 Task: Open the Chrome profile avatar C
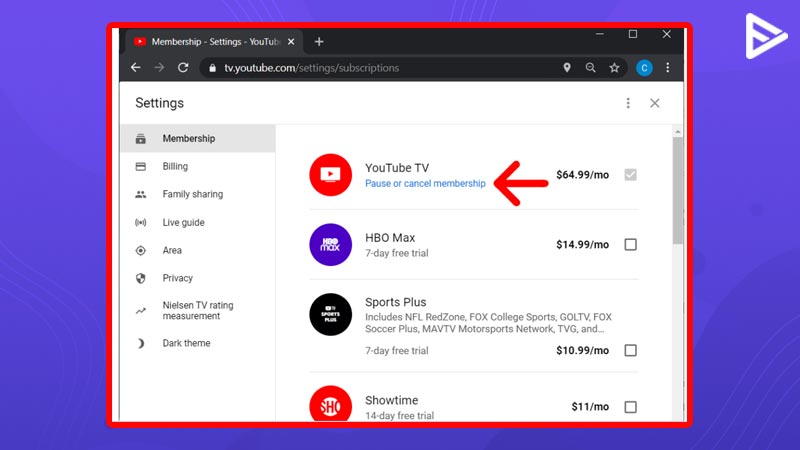[644, 67]
